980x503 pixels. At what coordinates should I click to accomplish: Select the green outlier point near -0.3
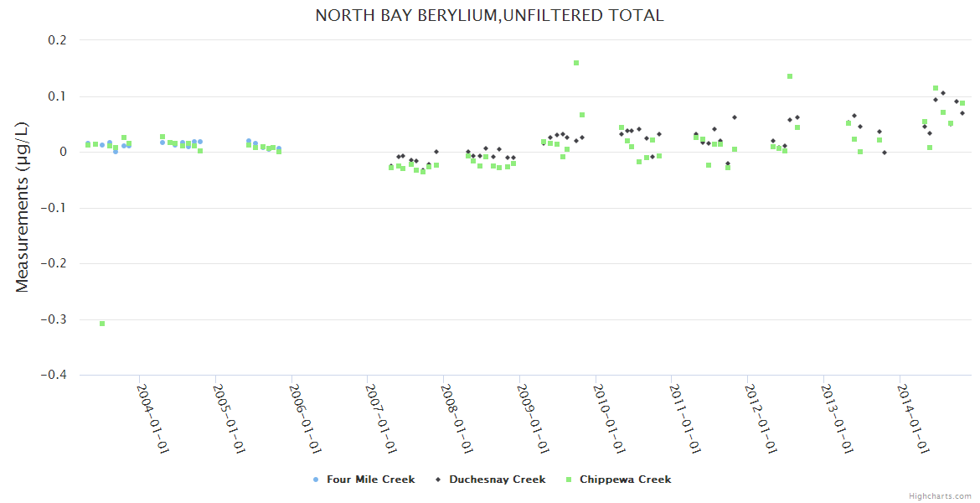(x=102, y=324)
